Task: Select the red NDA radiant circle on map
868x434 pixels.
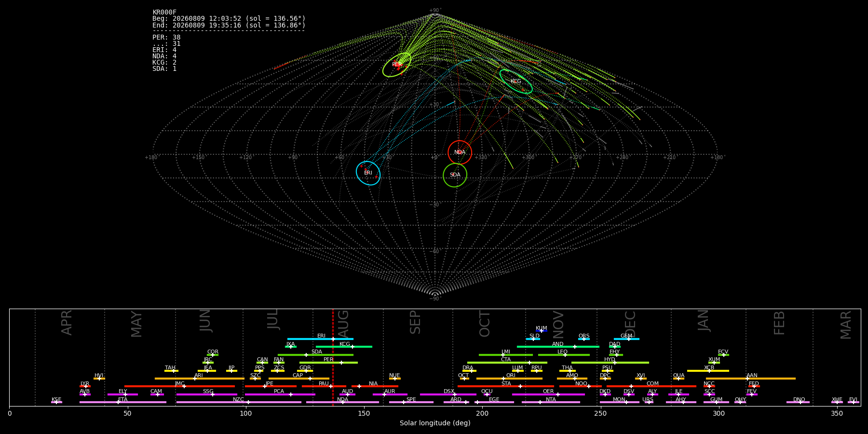Action: (460, 152)
